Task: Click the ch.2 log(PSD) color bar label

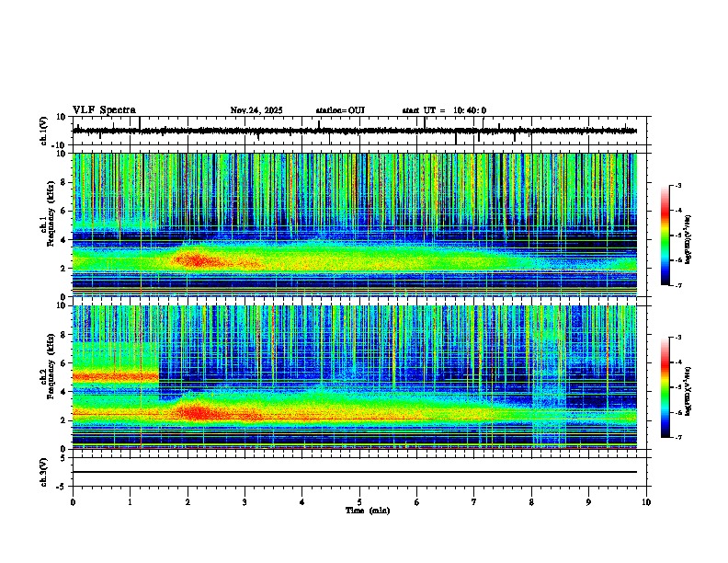Action: tap(688, 391)
